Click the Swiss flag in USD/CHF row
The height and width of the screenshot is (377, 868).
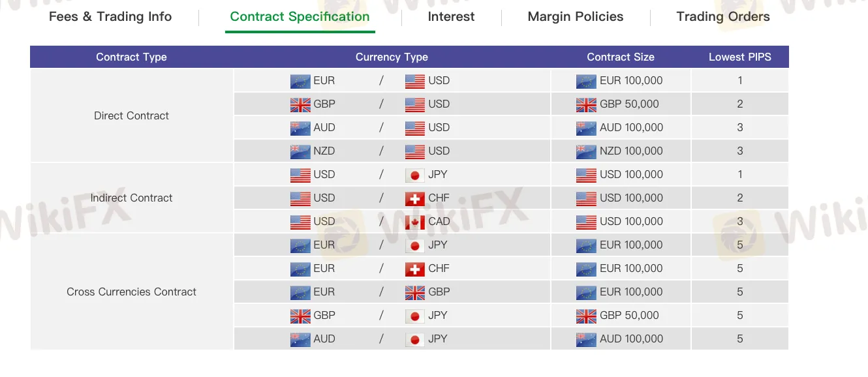415,199
